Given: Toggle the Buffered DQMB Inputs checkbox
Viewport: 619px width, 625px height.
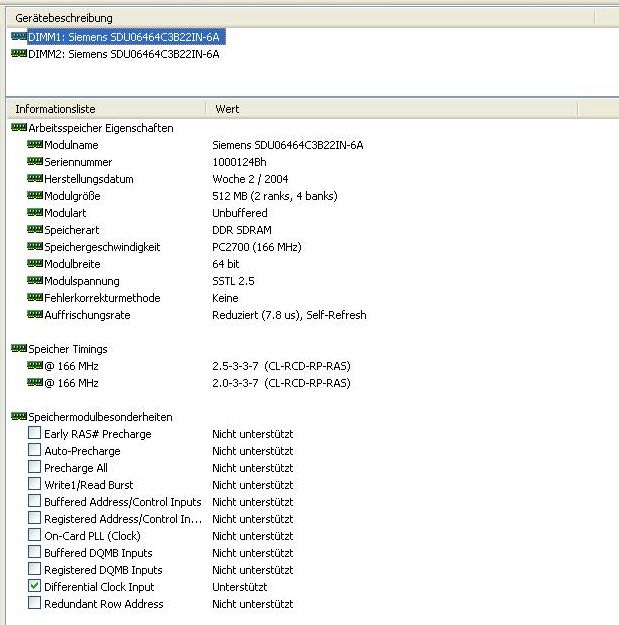Looking at the screenshot, I should [x=34, y=552].
